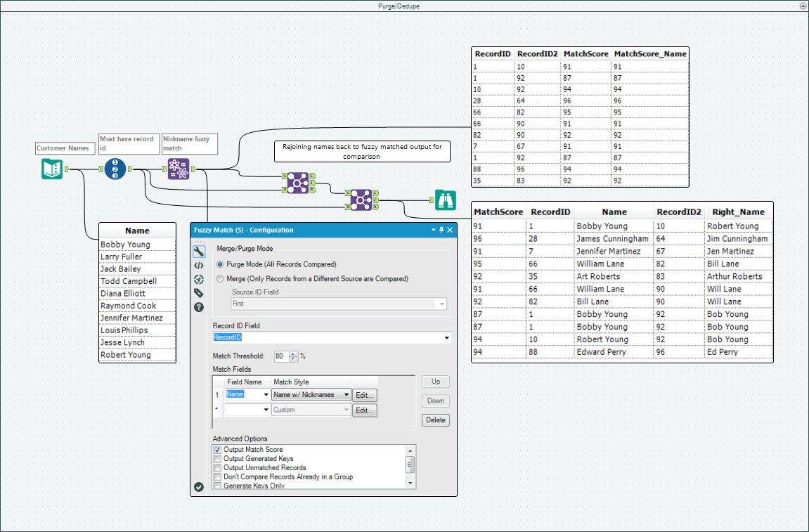
Task: Open the help question mark icon
Action: click(199, 307)
